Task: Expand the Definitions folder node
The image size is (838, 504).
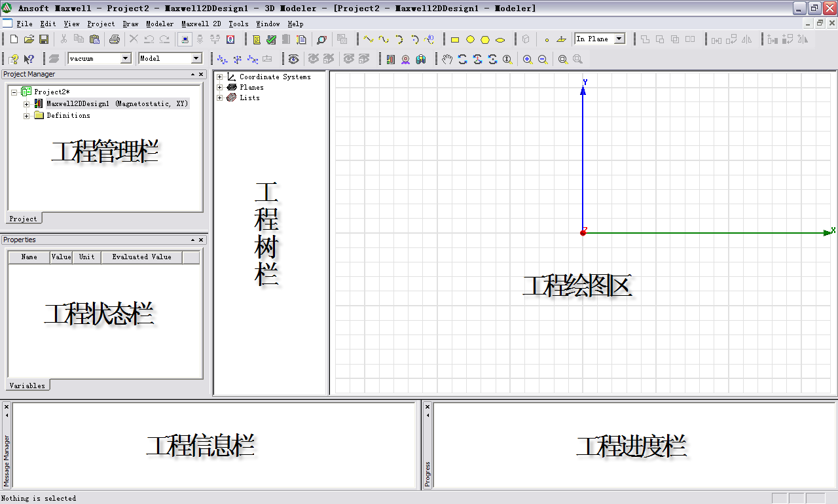Action: coord(27,116)
